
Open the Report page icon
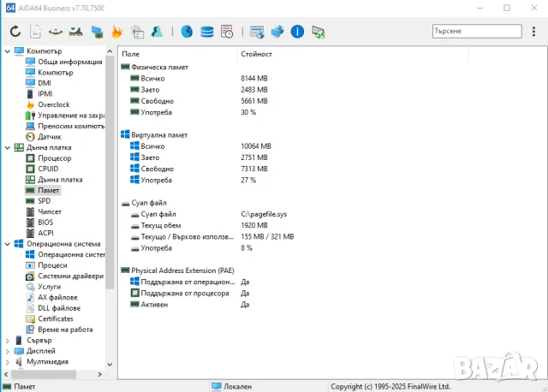(x=35, y=32)
